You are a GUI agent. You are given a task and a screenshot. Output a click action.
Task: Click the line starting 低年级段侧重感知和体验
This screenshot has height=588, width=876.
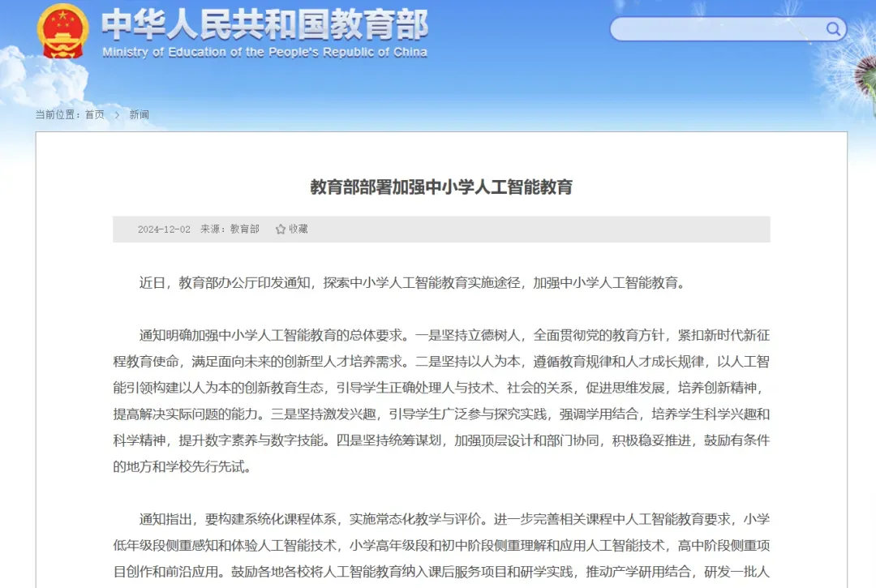pyautogui.click(x=441, y=546)
